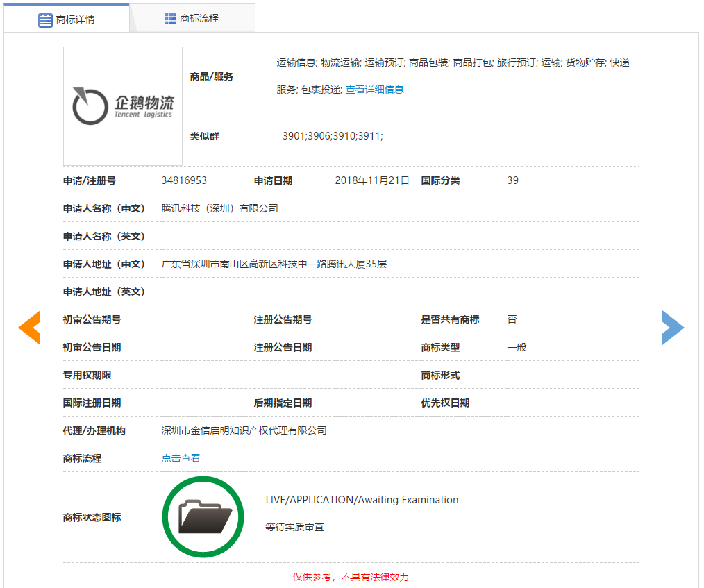Viewport: 704px width, 588px height.
Task: Select the international class value 39
Action: click(x=513, y=180)
